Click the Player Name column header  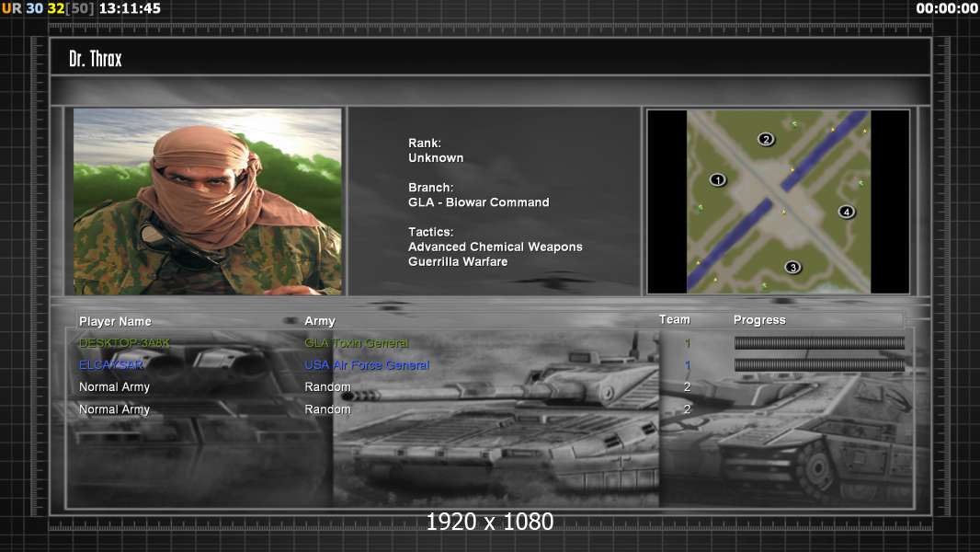115,321
